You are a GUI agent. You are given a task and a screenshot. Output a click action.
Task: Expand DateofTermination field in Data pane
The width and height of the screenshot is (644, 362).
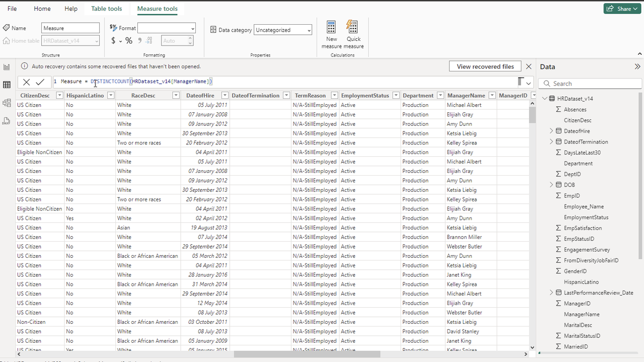pos(551,142)
